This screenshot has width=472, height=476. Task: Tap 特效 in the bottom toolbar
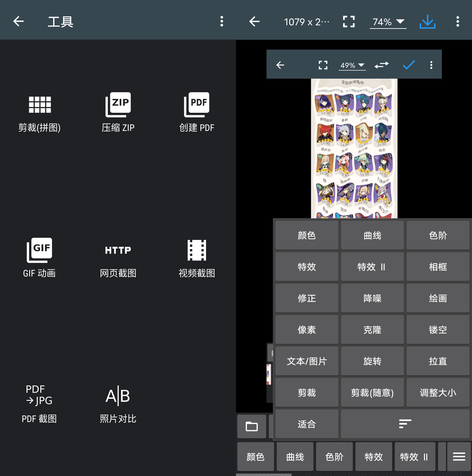[x=374, y=457]
